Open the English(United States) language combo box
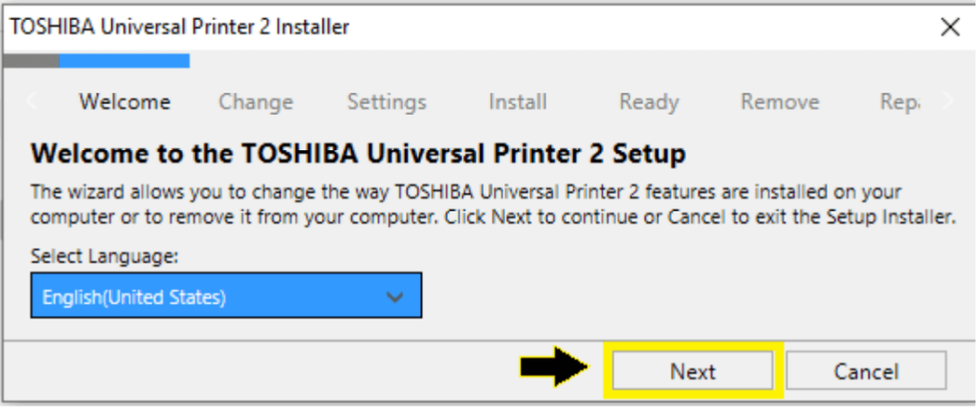 pos(226,295)
